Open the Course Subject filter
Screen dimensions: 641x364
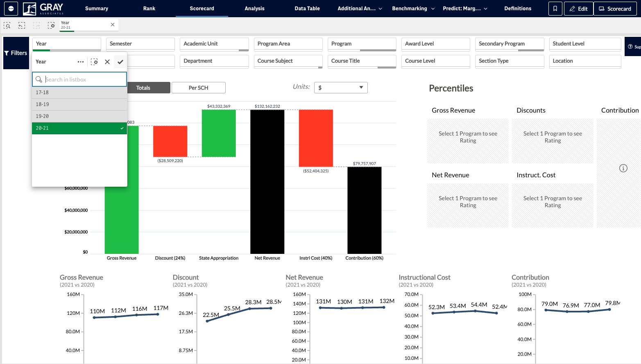[x=288, y=61]
